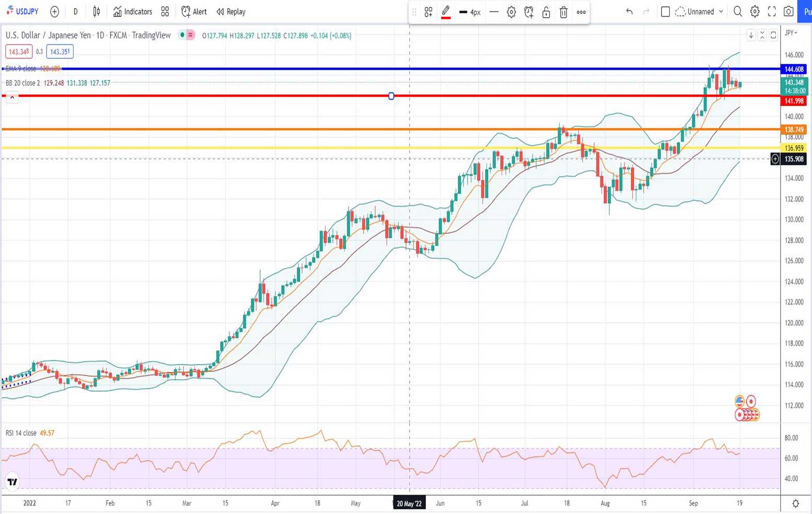This screenshot has height=514, width=812.
Task: Take a chart snapshot with camera icon
Action: (788, 11)
